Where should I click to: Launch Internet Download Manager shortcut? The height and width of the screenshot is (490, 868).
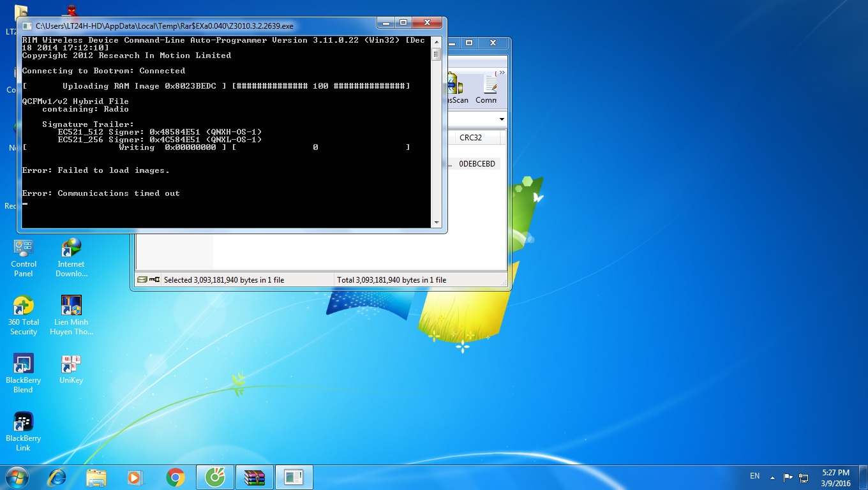click(71, 257)
